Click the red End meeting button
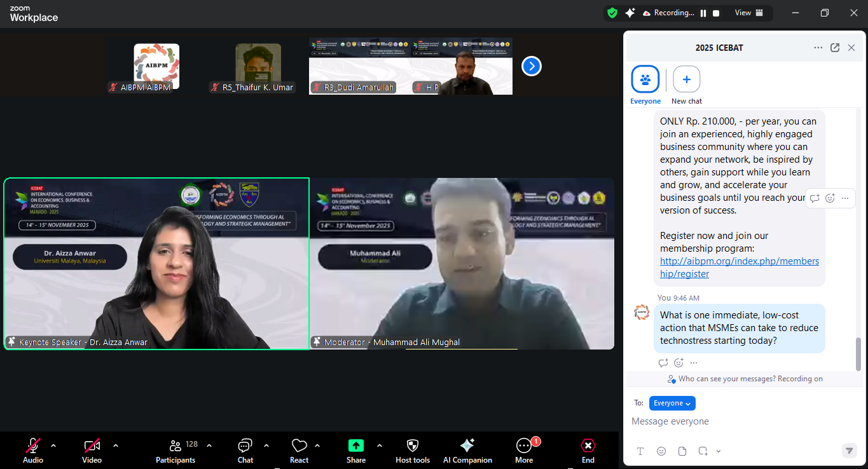 [x=588, y=449]
